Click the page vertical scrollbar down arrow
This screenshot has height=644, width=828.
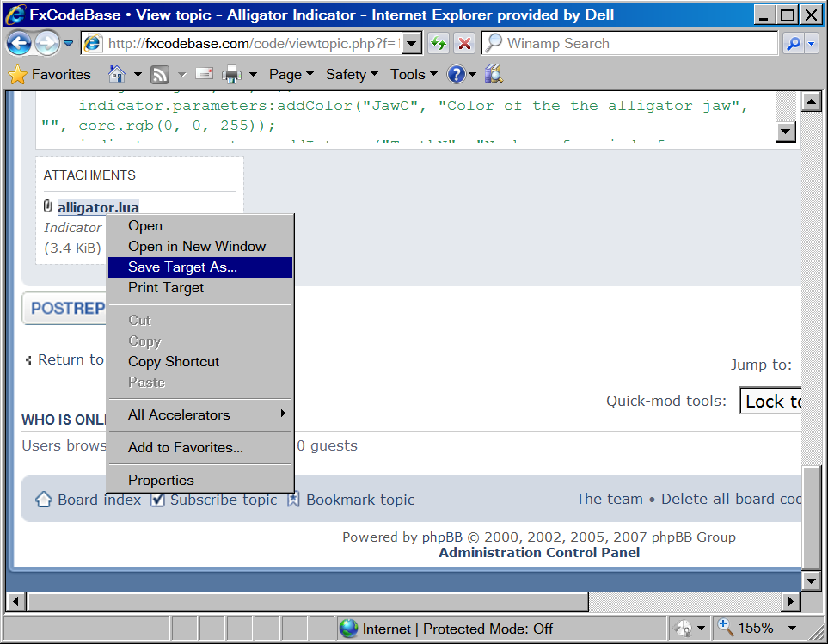tap(811, 581)
